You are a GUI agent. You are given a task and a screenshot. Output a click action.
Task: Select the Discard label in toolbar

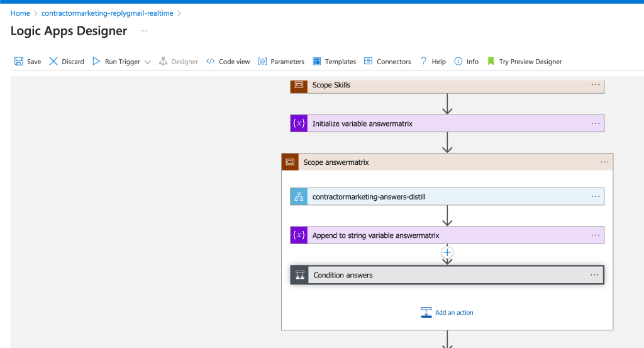pyautogui.click(x=73, y=62)
